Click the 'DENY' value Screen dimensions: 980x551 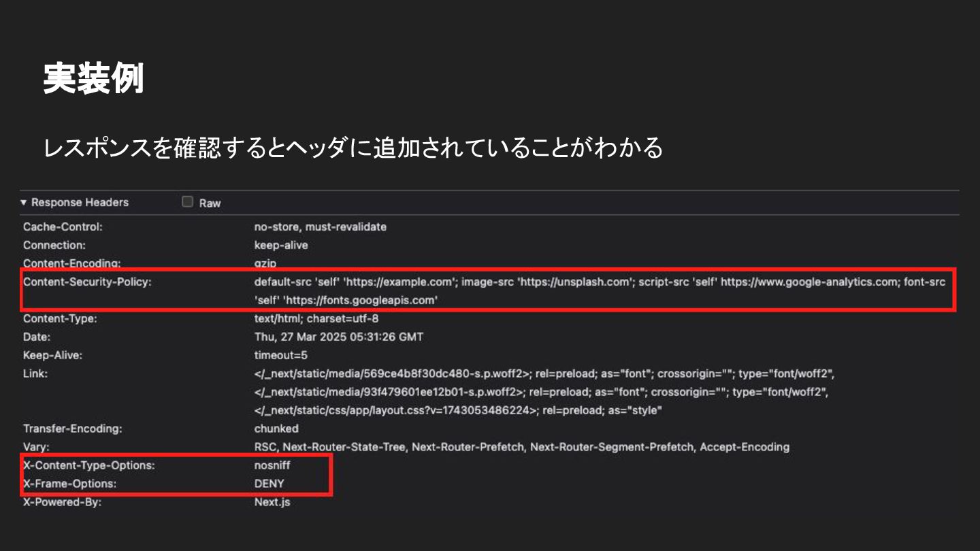coord(269,484)
